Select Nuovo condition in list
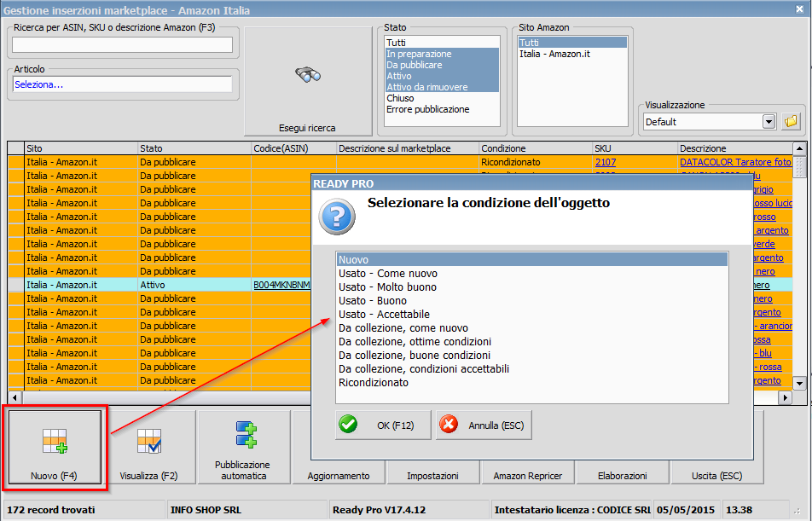The width and height of the screenshot is (812, 521). [x=532, y=259]
